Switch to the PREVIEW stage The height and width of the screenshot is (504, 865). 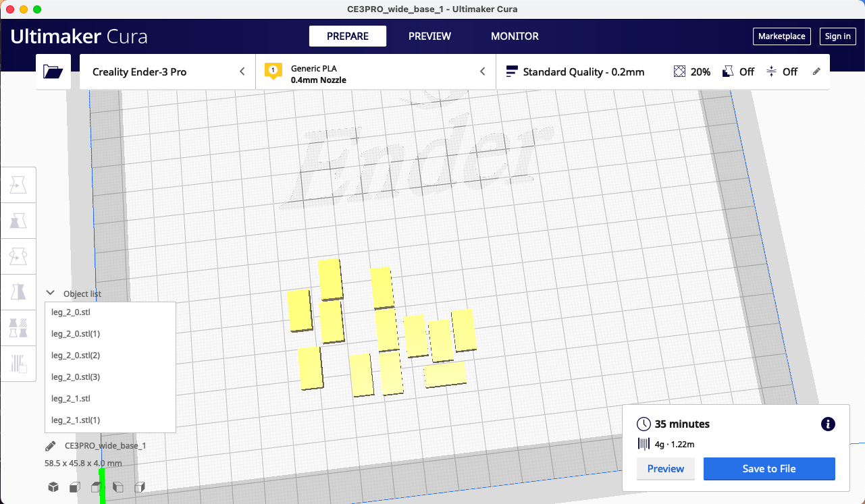[429, 36]
